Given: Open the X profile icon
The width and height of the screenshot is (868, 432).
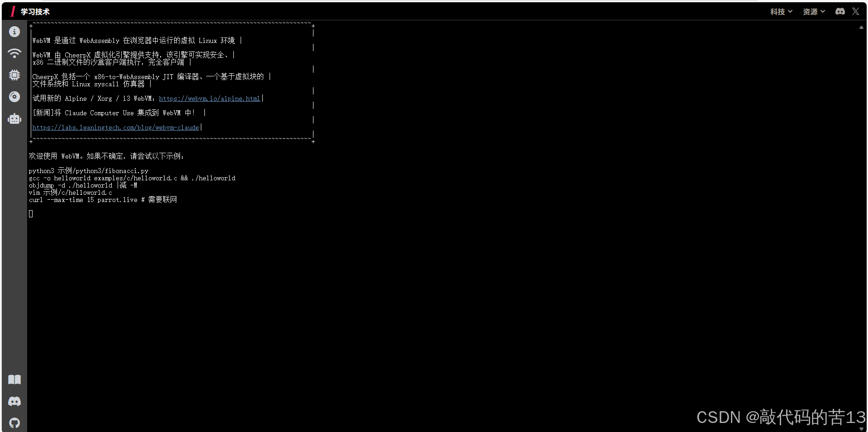Looking at the screenshot, I should pyautogui.click(x=855, y=11).
